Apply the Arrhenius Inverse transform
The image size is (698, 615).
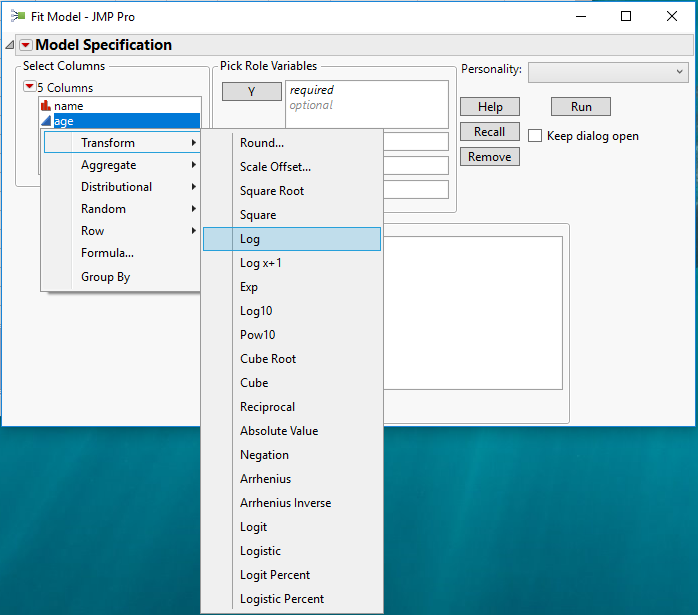pyautogui.click(x=292, y=503)
